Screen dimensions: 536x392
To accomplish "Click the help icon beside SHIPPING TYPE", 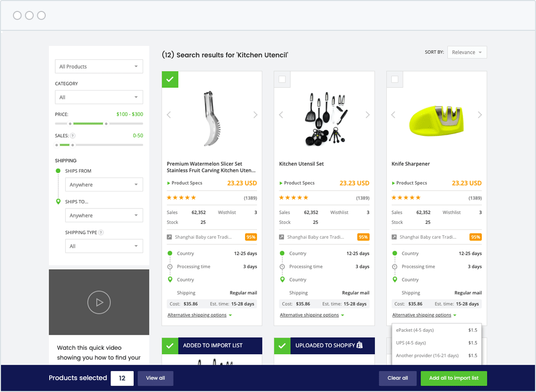I will (x=101, y=232).
